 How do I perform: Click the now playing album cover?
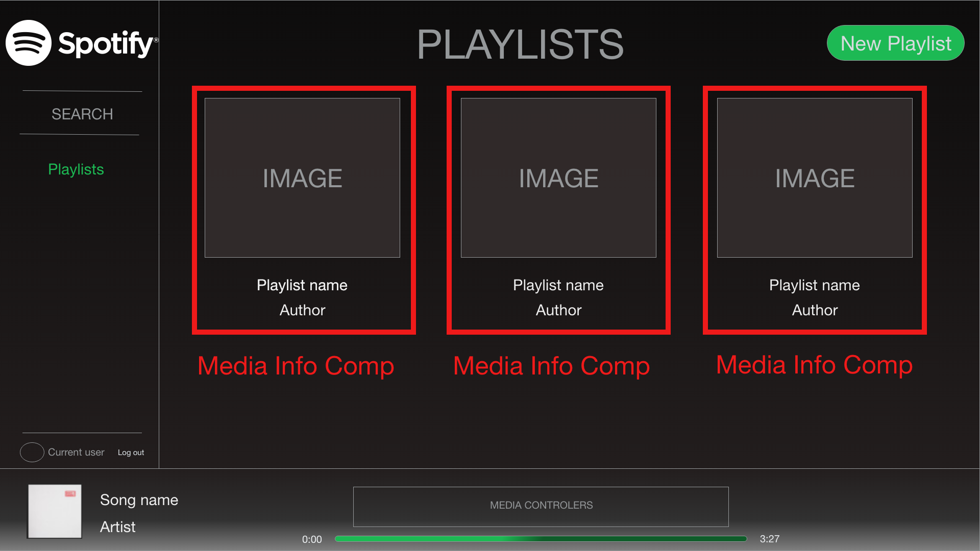55,511
